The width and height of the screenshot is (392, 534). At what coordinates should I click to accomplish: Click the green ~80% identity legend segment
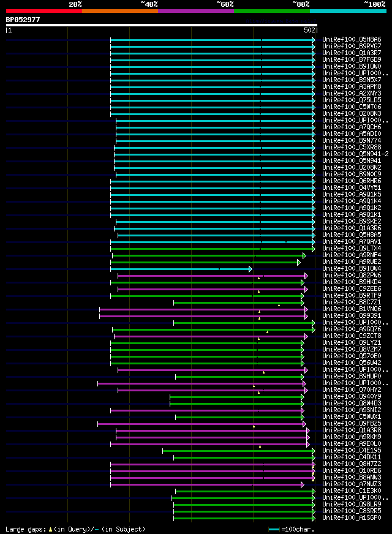272,11
